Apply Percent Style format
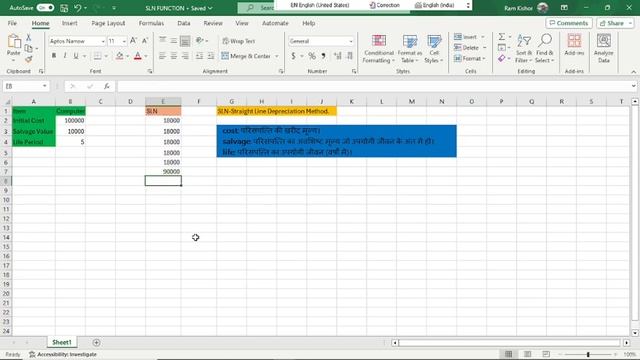 pyautogui.click(x=312, y=56)
